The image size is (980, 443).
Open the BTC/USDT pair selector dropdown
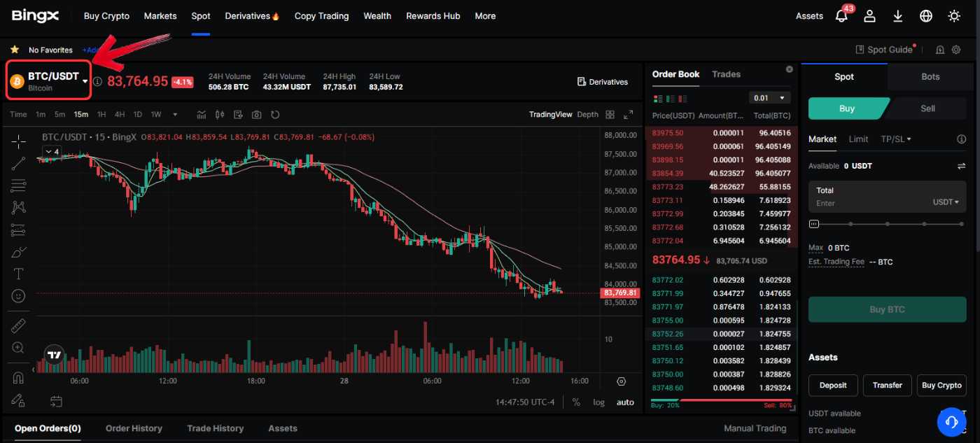(x=49, y=81)
